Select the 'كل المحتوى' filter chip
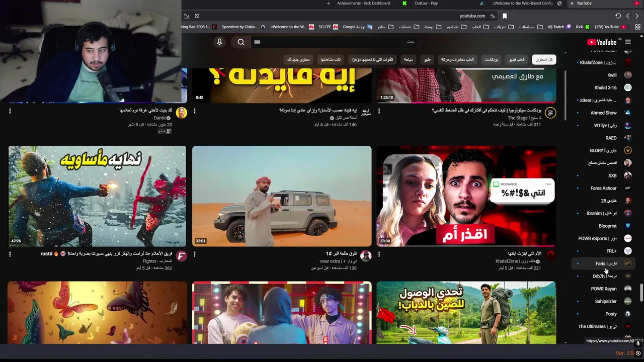644x362 pixels. click(544, 59)
